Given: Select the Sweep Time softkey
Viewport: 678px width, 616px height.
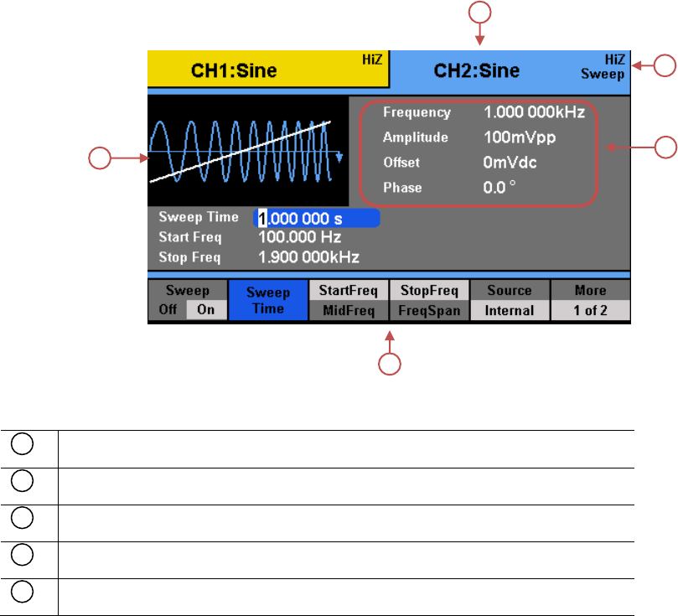Looking at the screenshot, I should (268, 300).
